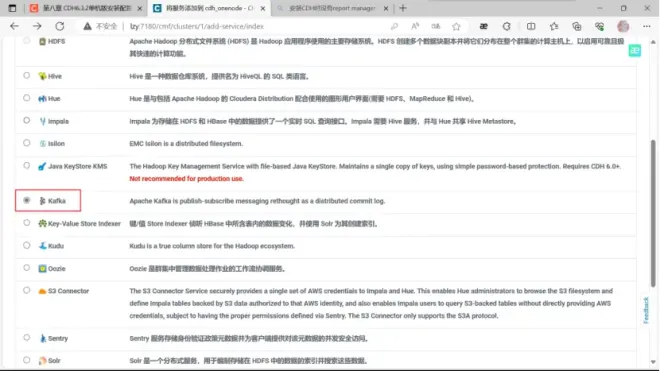Switch to the cdh_onenode add service tab
This screenshot has width=660, height=371.
210,8
